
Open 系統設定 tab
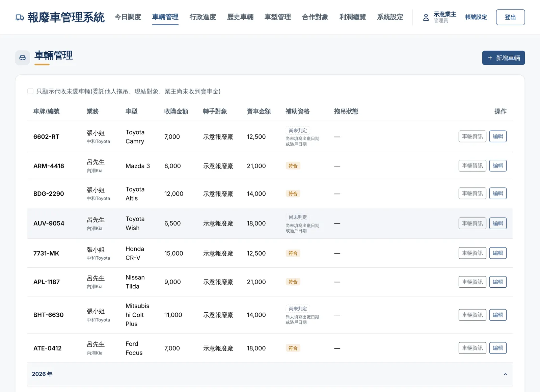tap(390, 17)
